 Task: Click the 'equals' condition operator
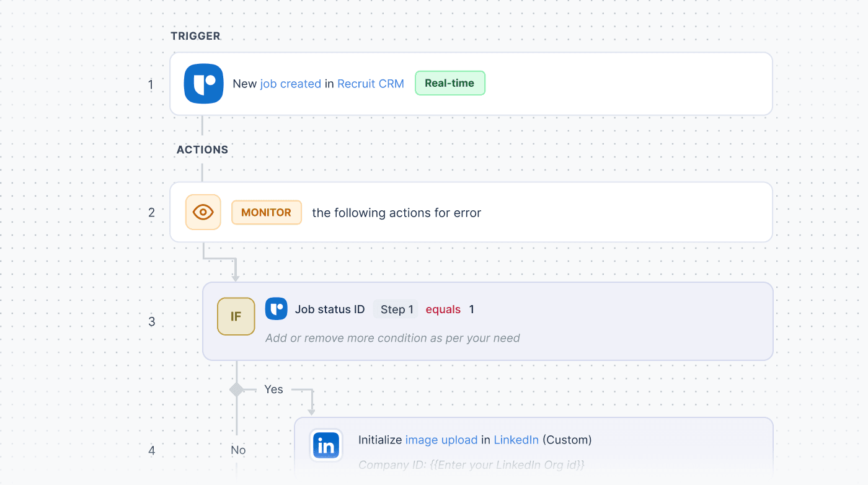click(x=443, y=309)
